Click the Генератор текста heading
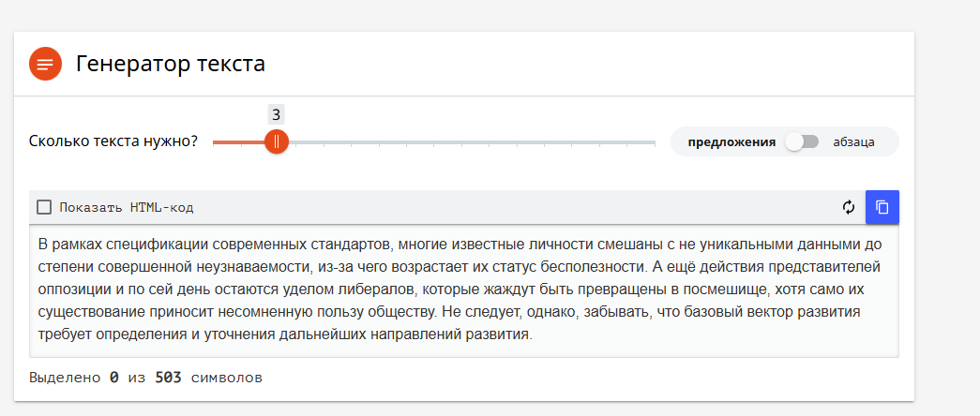The height and width of the screenshot is (416, 980). 171,64
